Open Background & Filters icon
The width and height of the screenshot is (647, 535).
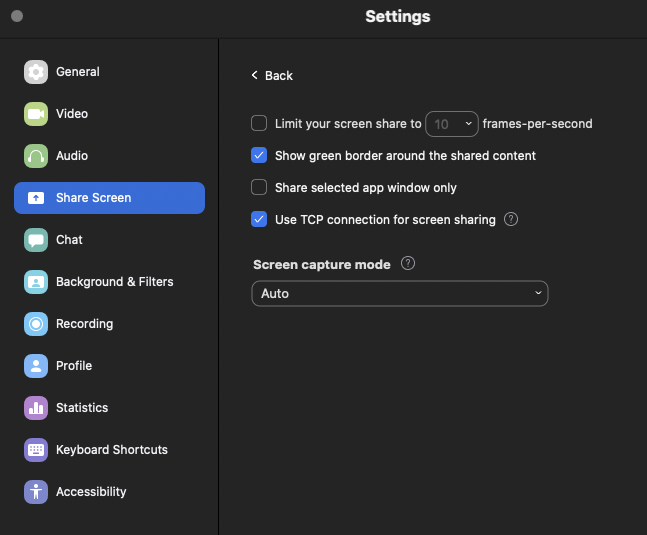[x=36, y=282]
